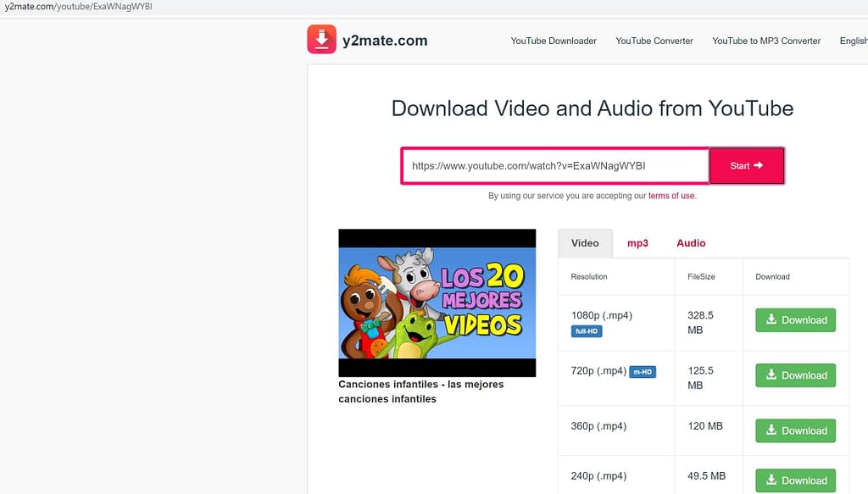This screenshot has width=868, height=494.
Task: Click the 'Download' column header
Action: [x=772, y=276]
